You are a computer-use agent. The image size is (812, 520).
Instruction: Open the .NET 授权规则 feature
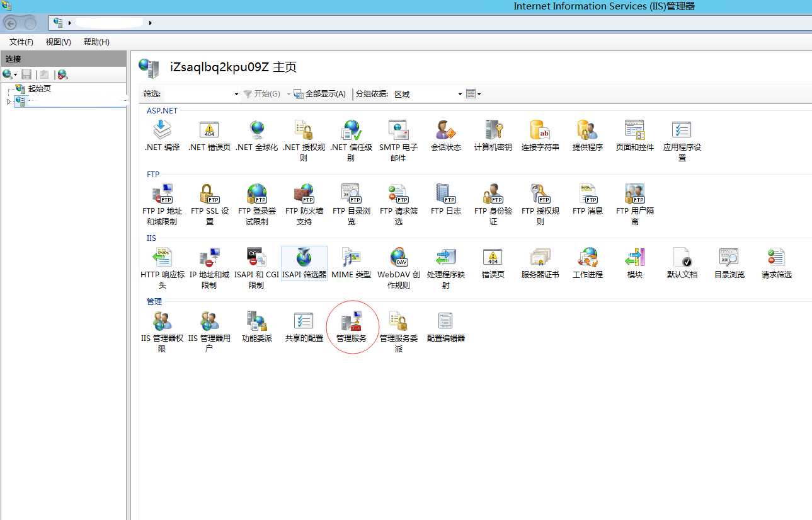[x=304, y=141]
